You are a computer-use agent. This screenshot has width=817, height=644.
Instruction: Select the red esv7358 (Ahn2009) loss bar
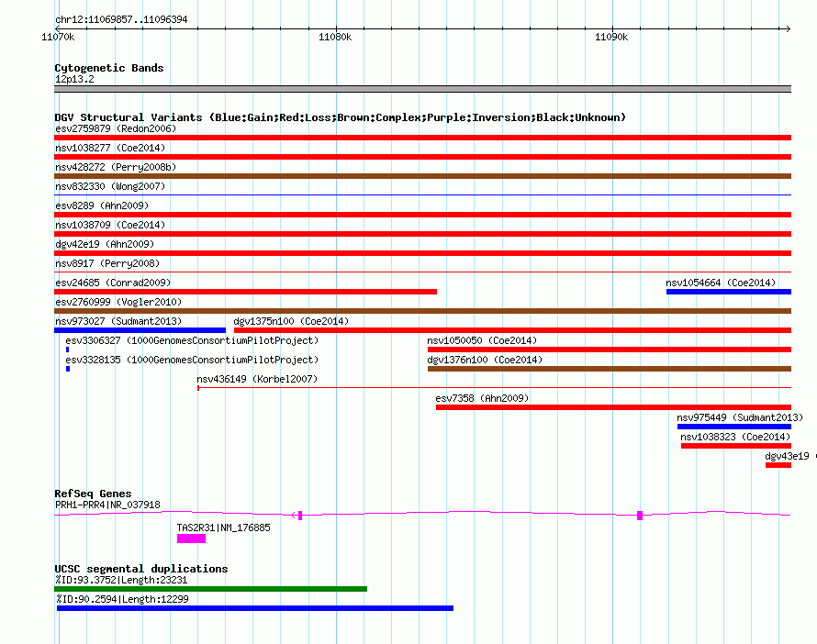(612, 407)
